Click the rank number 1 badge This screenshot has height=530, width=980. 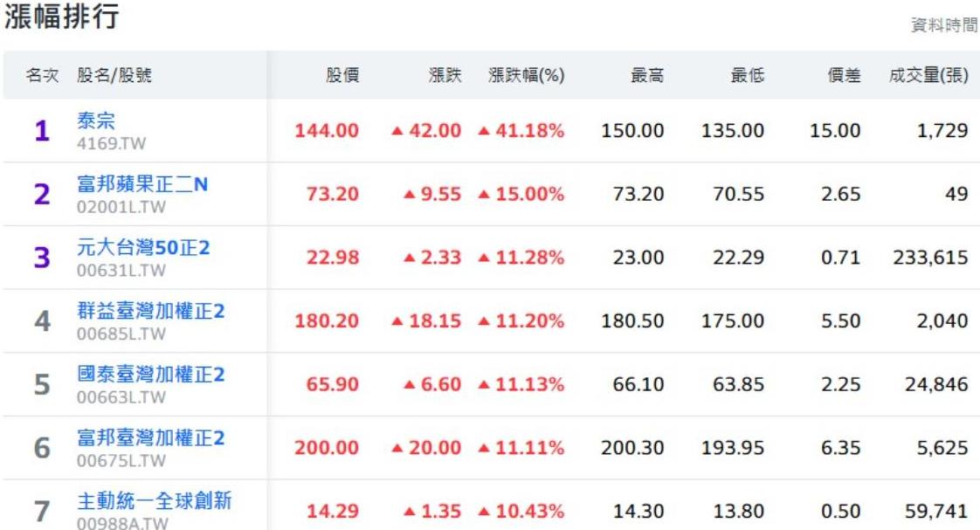coord(42,132)
